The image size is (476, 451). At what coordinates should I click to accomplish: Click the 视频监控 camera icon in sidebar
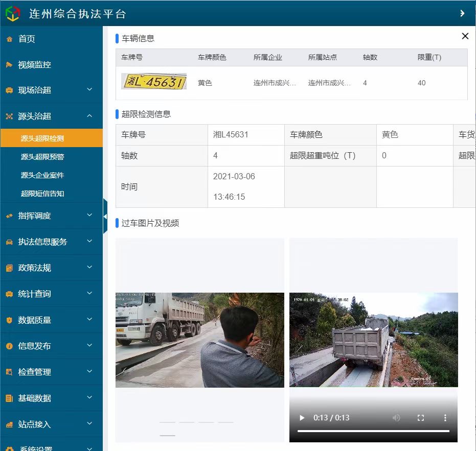coord(9,65)
